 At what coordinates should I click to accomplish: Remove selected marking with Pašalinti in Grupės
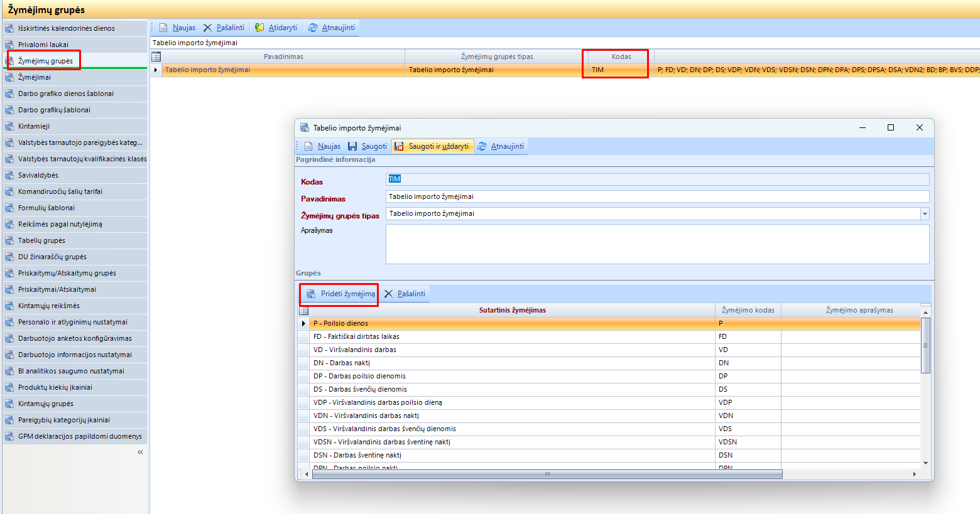(405, 294)
